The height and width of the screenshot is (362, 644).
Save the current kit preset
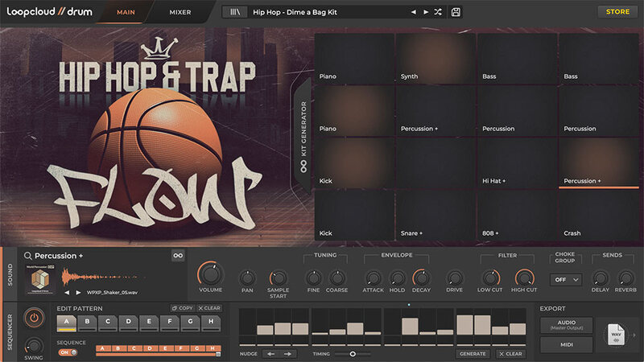[x=456, y=12]
